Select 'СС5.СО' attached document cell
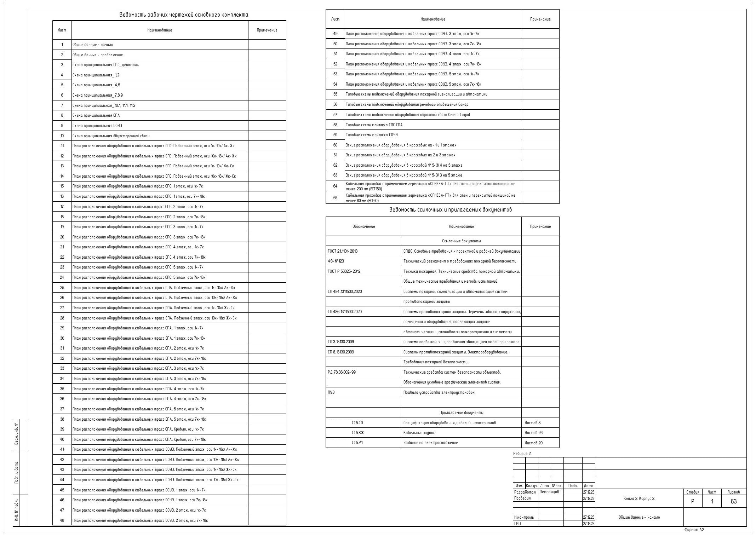756x536 pixels. tap(363, 423)
